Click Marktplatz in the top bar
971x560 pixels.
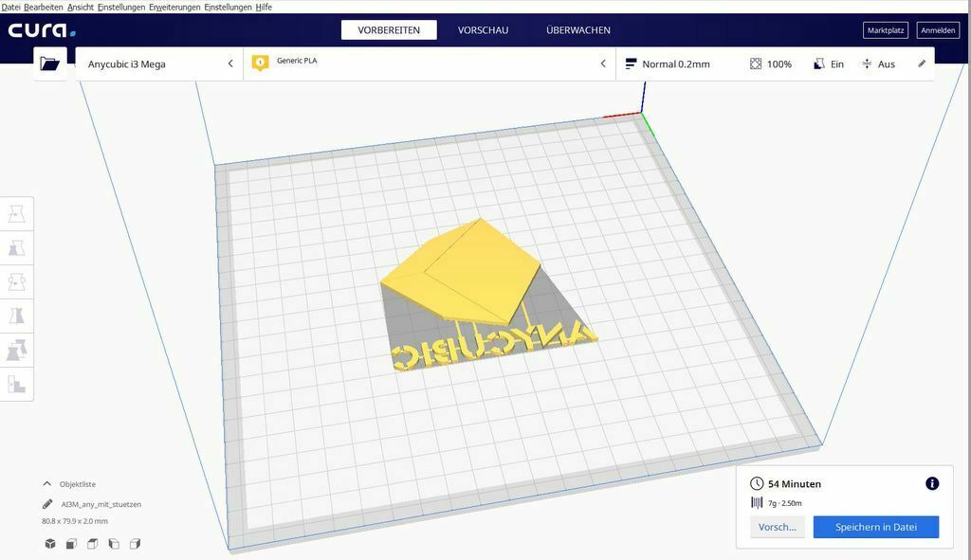tap(885, 29)
